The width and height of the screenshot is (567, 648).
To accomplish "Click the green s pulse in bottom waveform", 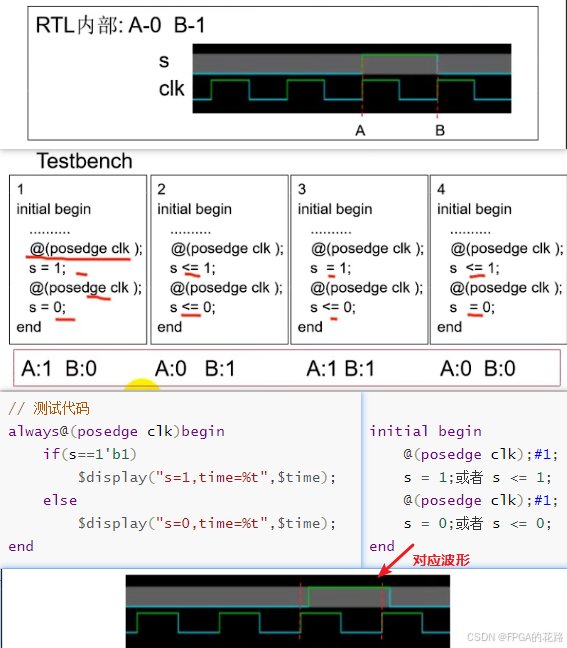I will 349,597.
